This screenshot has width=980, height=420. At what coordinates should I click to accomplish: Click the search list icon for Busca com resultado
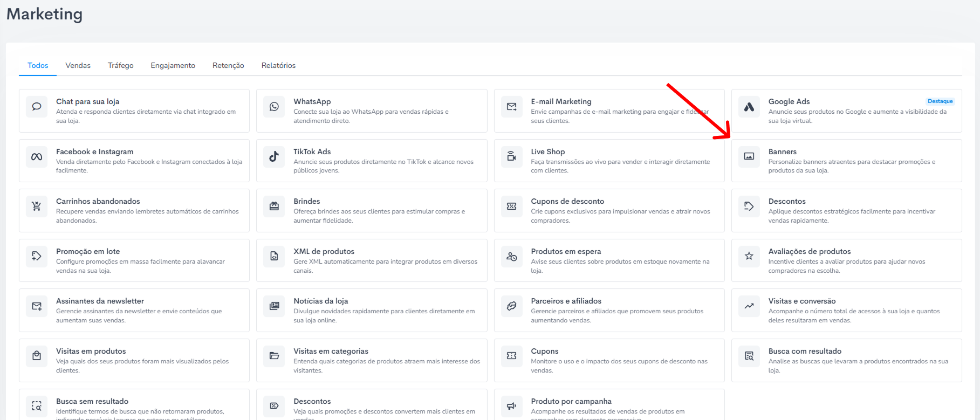(749, 356)
